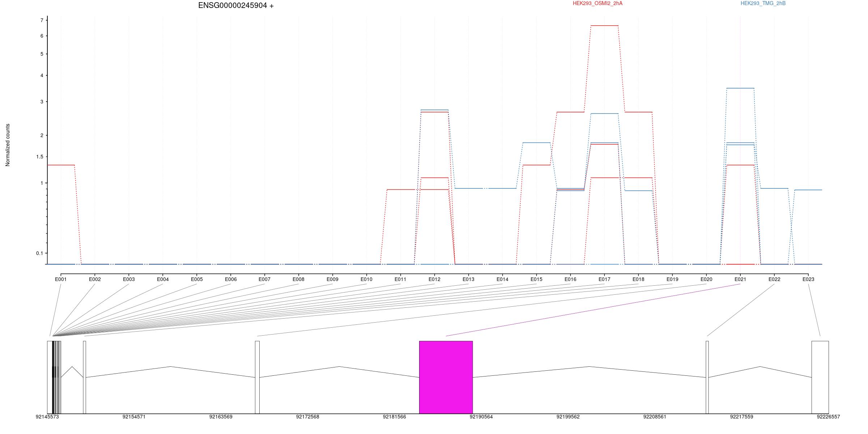Click exon label E012

pyautogui.click(x=434, y=279)
